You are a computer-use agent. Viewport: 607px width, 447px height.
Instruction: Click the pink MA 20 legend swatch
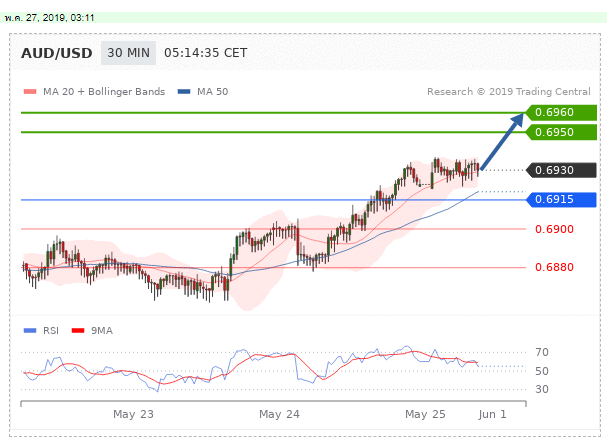coord(30,92)
